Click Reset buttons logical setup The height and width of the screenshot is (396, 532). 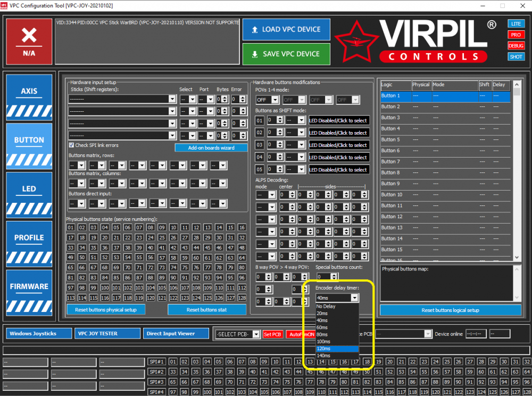450,310
